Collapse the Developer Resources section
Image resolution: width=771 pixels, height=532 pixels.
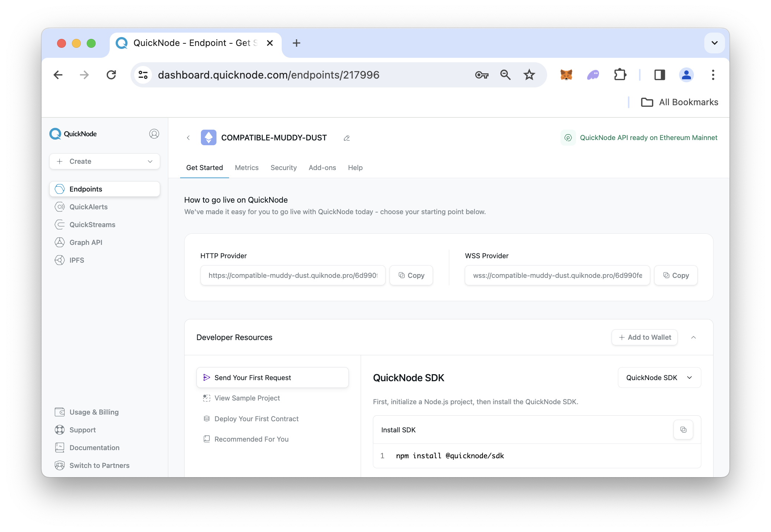click(x=694, y=338)
